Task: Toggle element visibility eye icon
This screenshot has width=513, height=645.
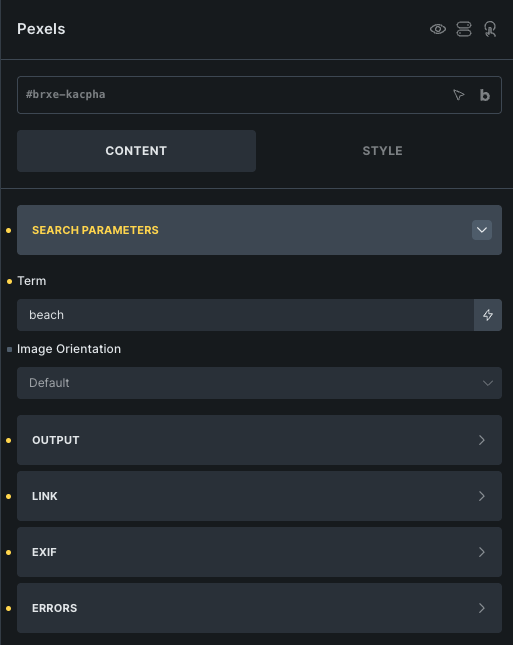Action: [x=438, y=29]
